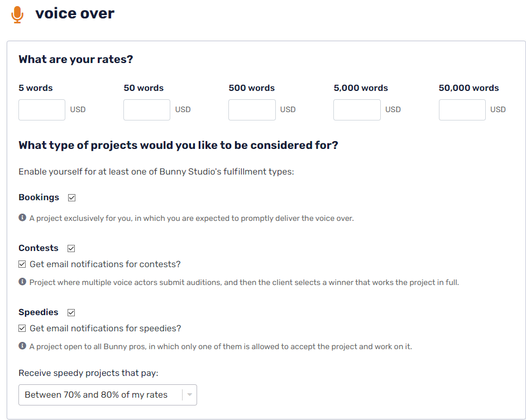Toggle email notifications for contests

click(x=22, y=264)
